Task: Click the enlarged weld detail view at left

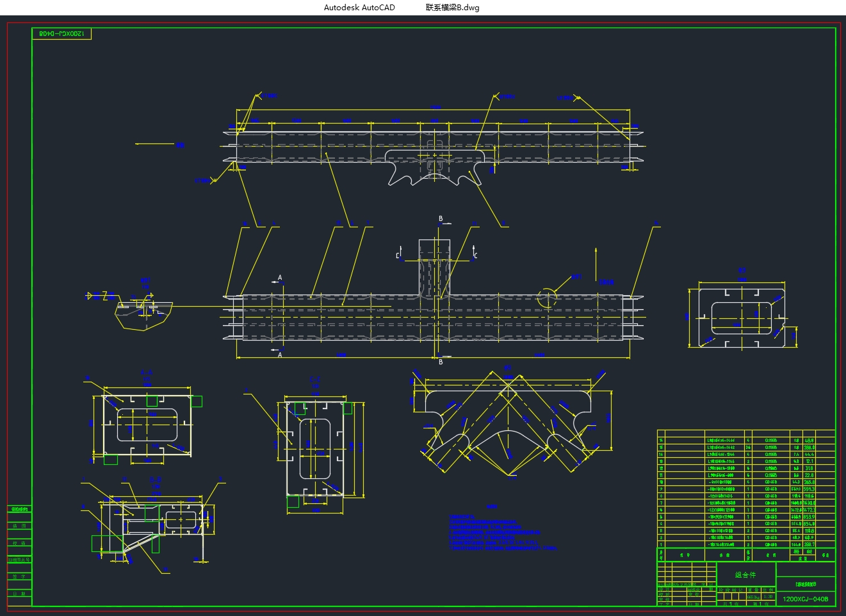Action: coord(143,313)
